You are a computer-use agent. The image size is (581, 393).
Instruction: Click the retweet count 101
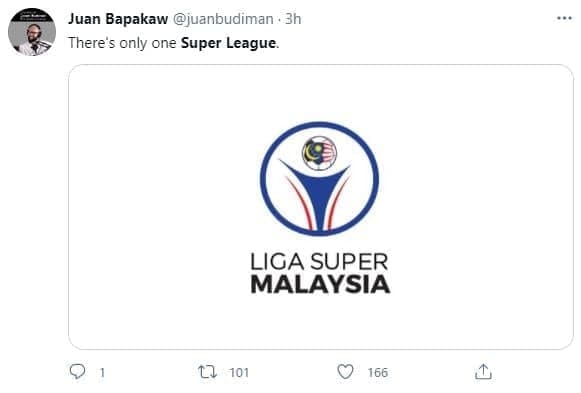[239, 372]
